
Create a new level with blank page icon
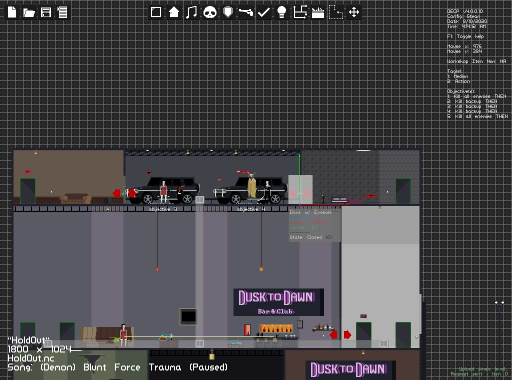point(12,12)
